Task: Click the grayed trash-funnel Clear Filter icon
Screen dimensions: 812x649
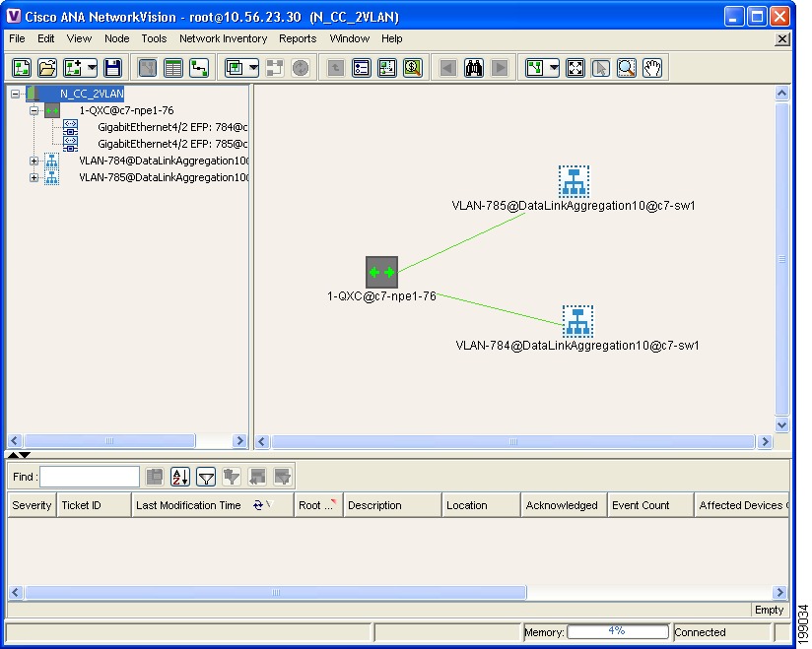Action: click(x=232, y=477)
